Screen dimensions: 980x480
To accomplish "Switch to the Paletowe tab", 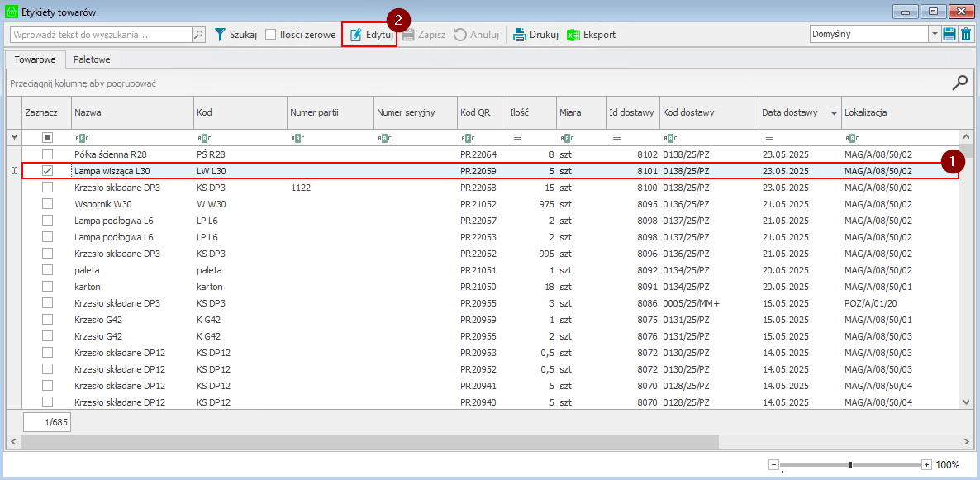I will [92, 59].
